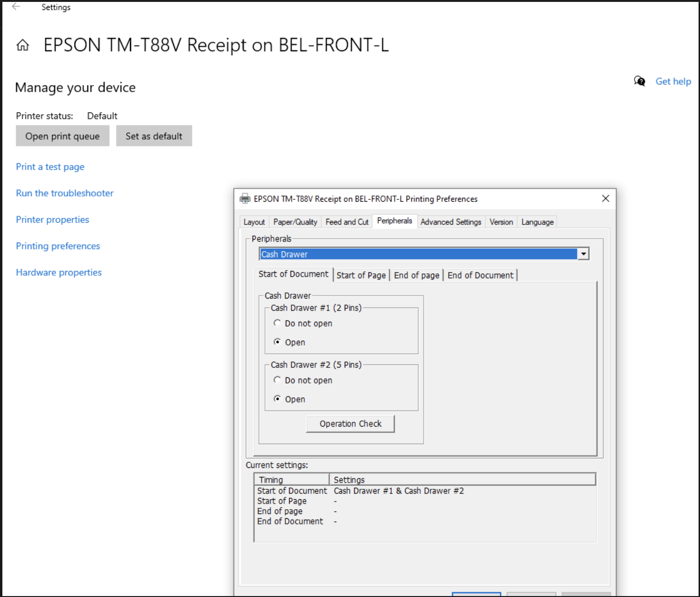This screenshot has height=597, width=700.
Task: Select Open for Cash Drawer #2
Action: point(277,399)
